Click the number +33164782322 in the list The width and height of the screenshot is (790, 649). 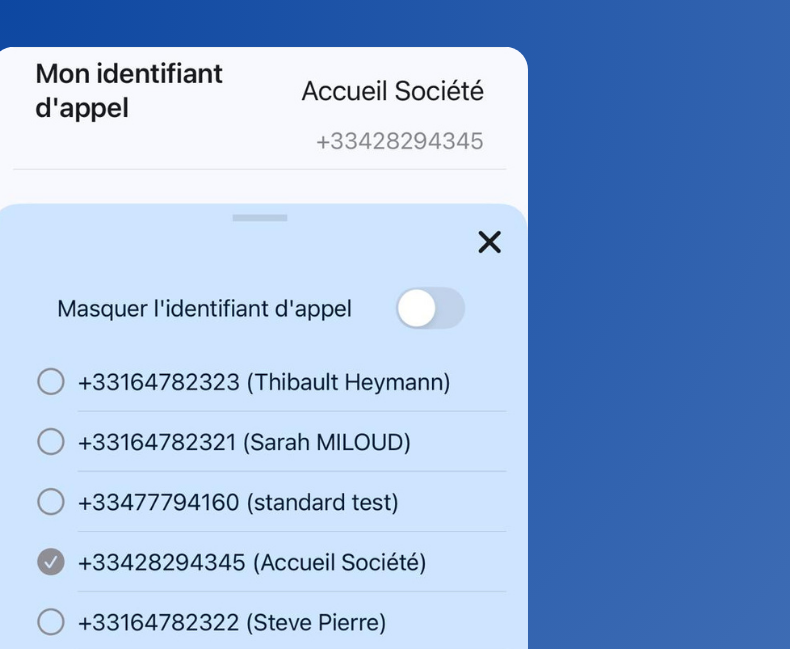tap(159, 622)
